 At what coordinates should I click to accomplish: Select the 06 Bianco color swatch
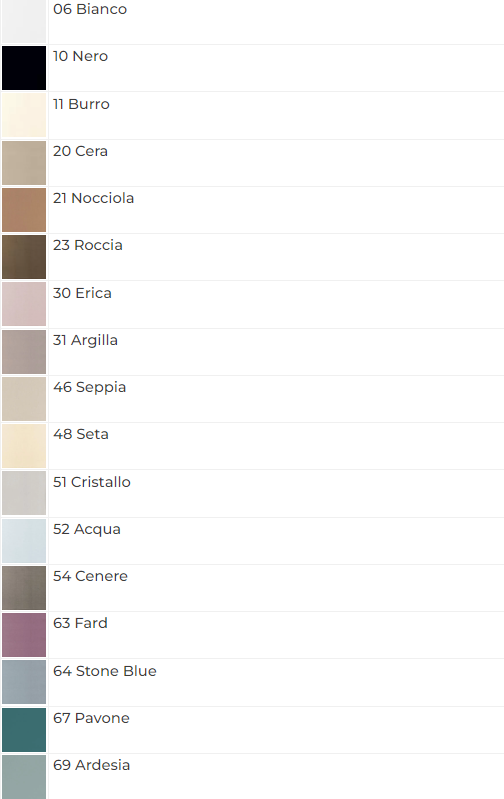pyautogui.click(x=24, y=21)
